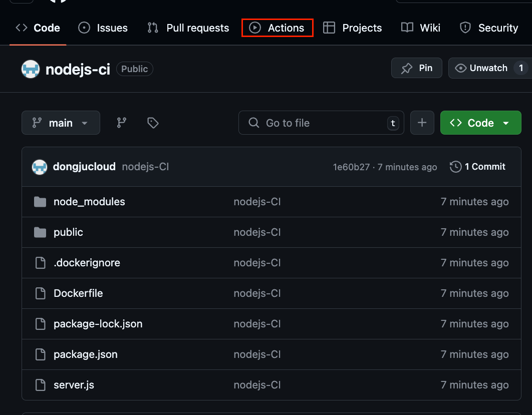This screenshot has width=532, height=415.
Task: Click the file icon beside package.json
Action: coord(41,354)
